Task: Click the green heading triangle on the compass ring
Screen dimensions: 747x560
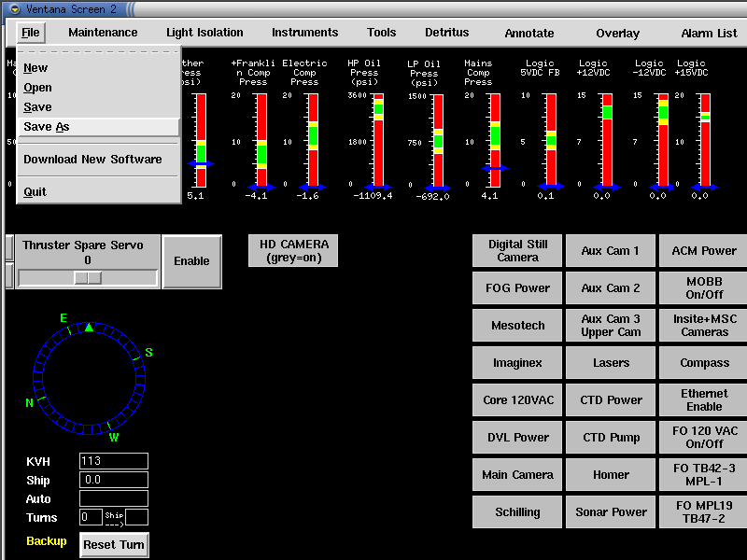Action: [x=89, y=328]
